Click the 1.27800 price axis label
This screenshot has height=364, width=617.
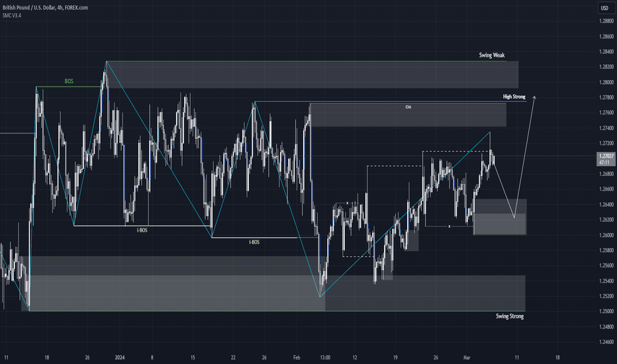pos(606,97)
